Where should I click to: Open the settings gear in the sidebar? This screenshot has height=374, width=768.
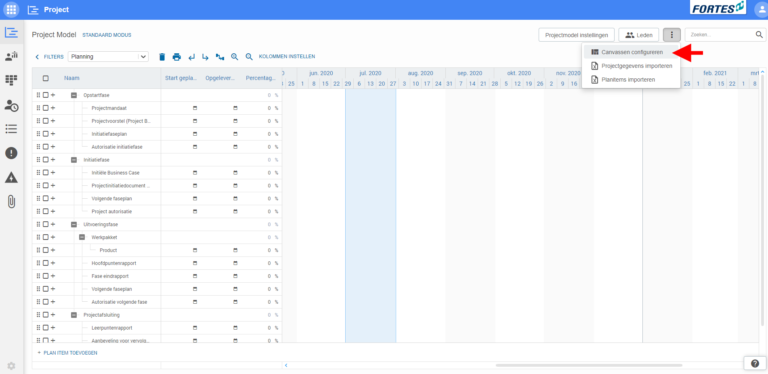click(11, 365)
